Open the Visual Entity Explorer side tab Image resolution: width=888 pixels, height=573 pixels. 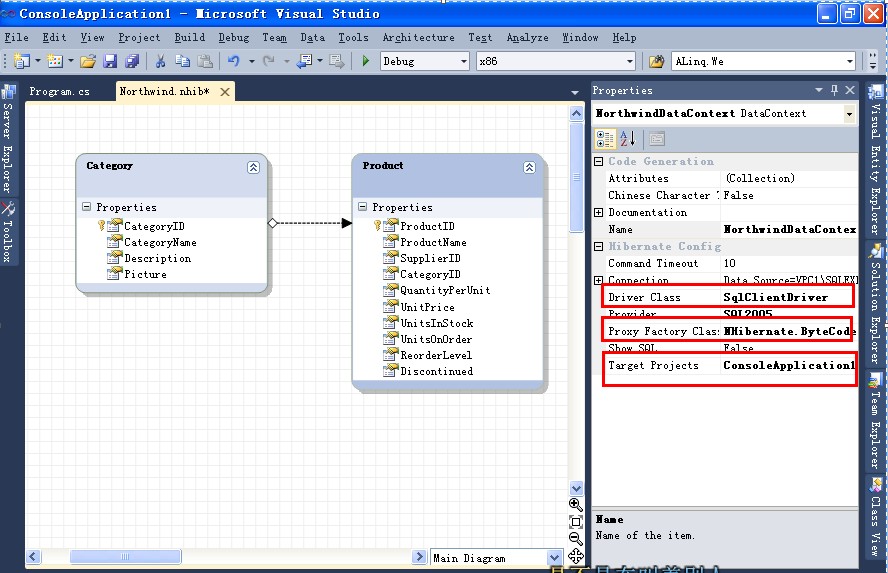[x=876, y=161]
